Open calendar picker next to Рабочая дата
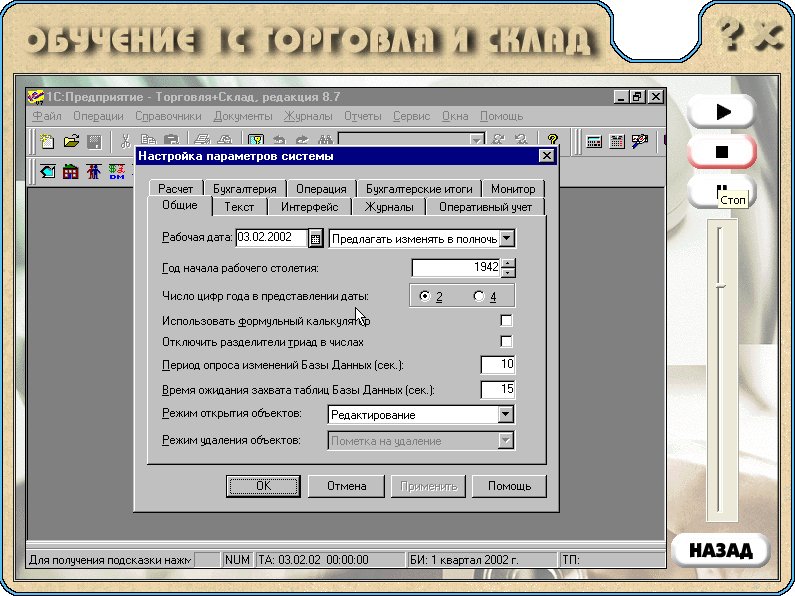The image size is (795, 596). (x=315, y=238)
